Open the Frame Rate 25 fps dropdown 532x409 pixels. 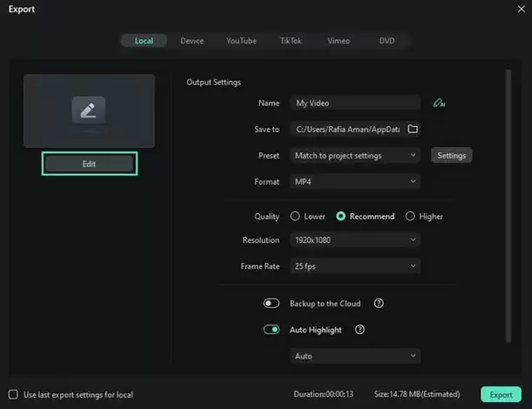(356, 266)
